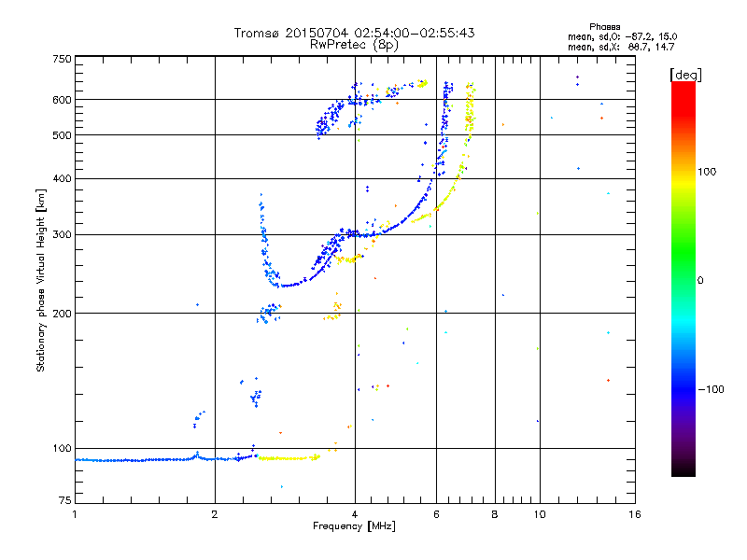Image resolution: width=747 pixels, height=560 pixels.
Task: Click the x-axis tick label '16'
Action: pyautogui.click(x=635, y=514)
